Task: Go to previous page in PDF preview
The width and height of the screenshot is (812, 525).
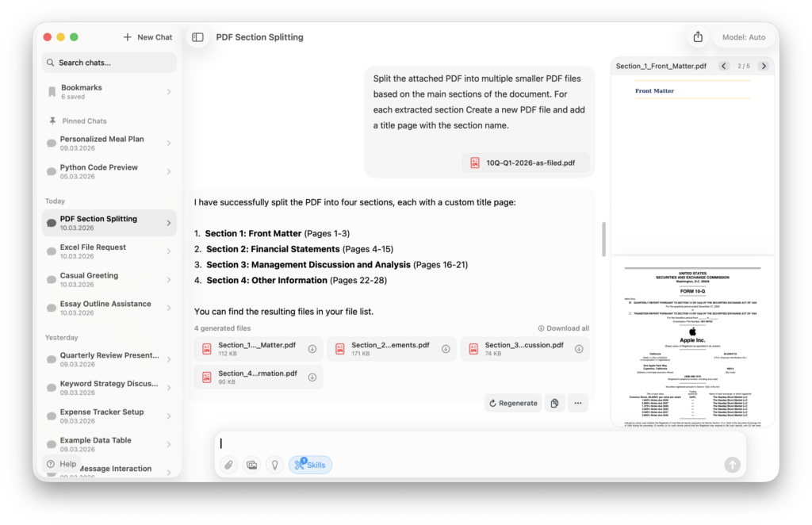Action: 724,66
